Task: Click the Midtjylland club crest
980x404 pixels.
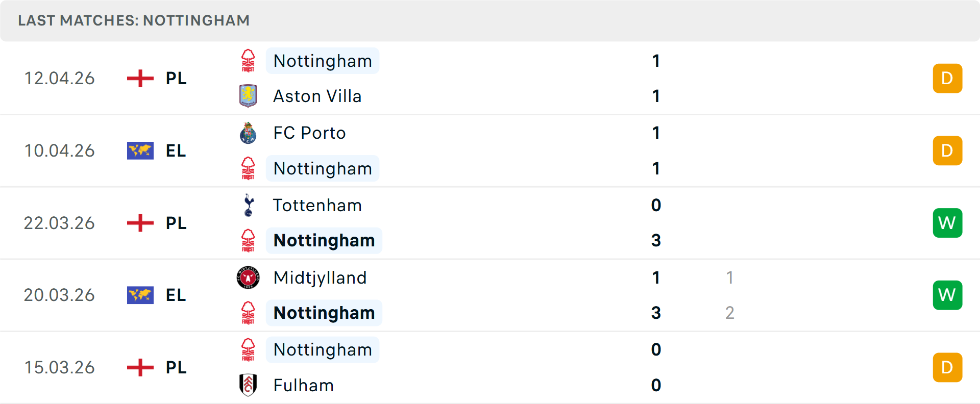Action: pyautogui.click(x=248, y=277)
